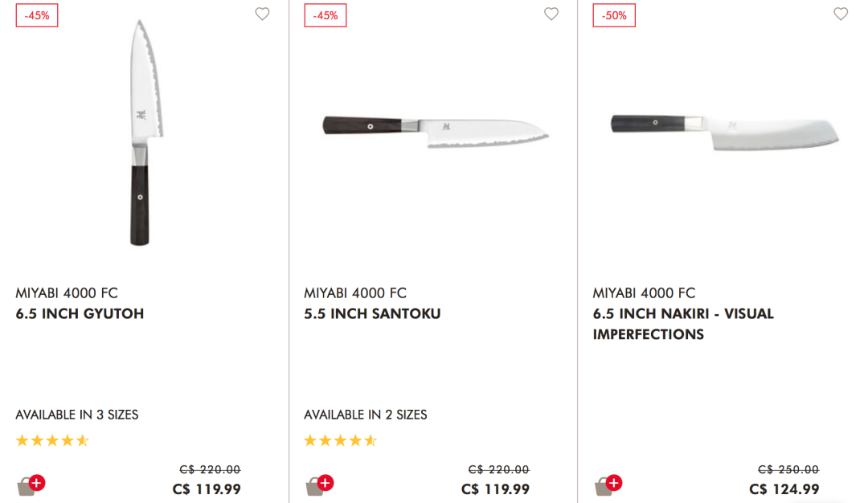The width and height of the screenshot is (868, 503).
Task: Go to the 5.5 INCH SANTOKU product page
Action: coord(372,313)
